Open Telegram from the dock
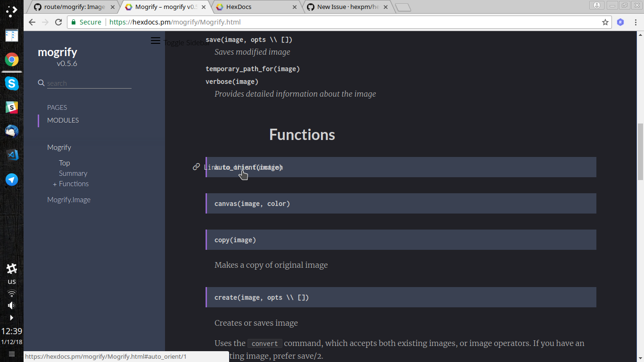The height and width of the screenshot is (362, 644). pos(12,179)
